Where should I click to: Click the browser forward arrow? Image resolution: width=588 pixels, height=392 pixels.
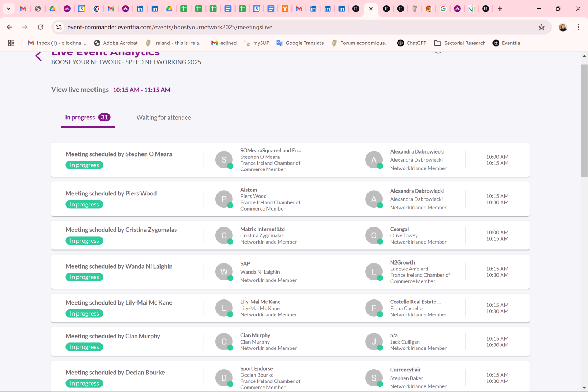[x=25, y=27]
